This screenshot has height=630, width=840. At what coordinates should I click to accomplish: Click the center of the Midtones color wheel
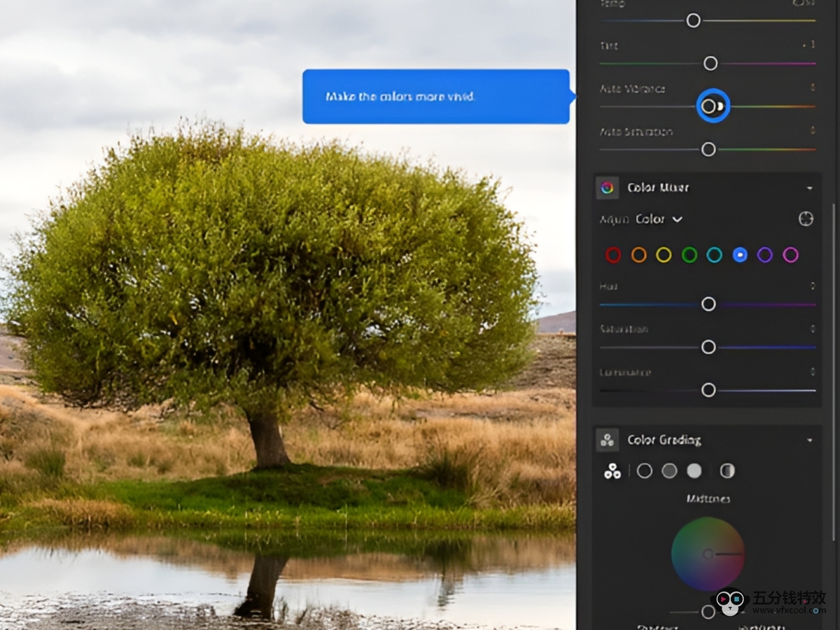(708, 554)
